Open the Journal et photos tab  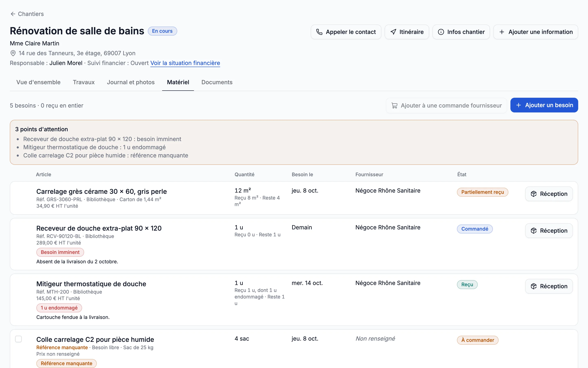coord(131,82)
